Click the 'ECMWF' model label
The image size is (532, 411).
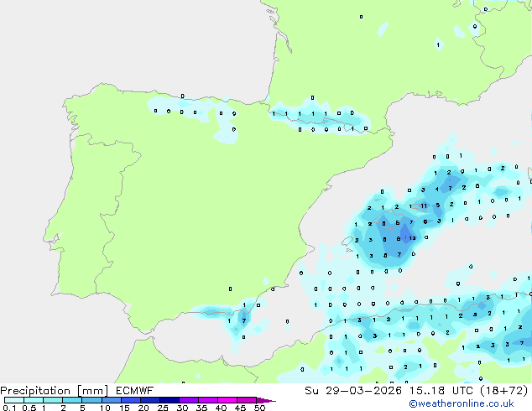(135, 391)
